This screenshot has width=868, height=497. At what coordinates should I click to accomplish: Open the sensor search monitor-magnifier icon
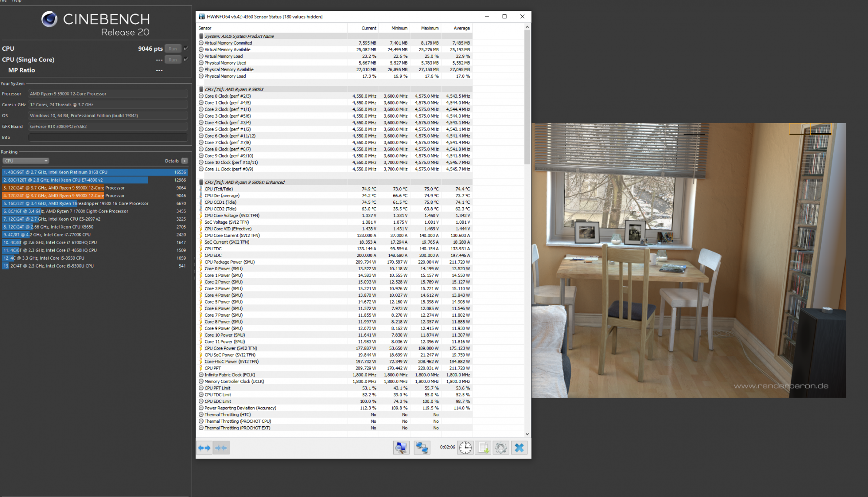tap(401, 448)
